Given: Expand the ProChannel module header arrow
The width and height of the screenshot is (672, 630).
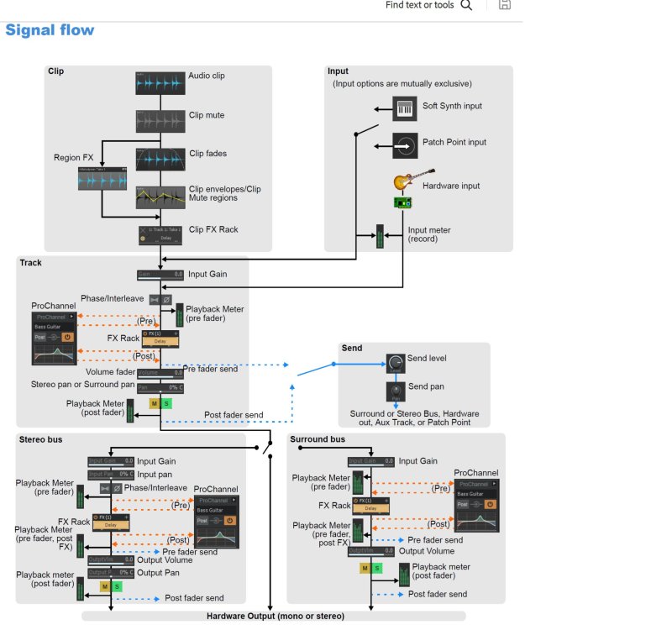Looking at the screenshot, I should click(71, 317).
